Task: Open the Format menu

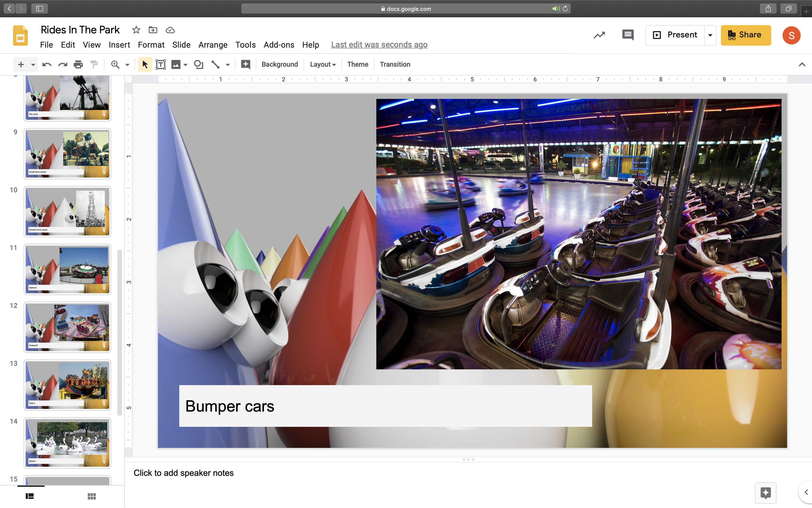Action: point(151,45)
